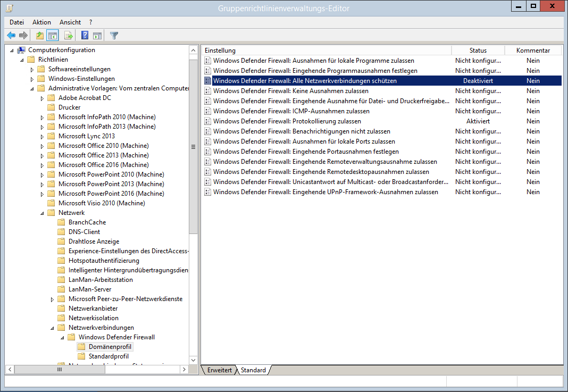This screenshot has width=568, height=392.
Task: Click the Drucker folder icon
Action: (x=52, y=107)
